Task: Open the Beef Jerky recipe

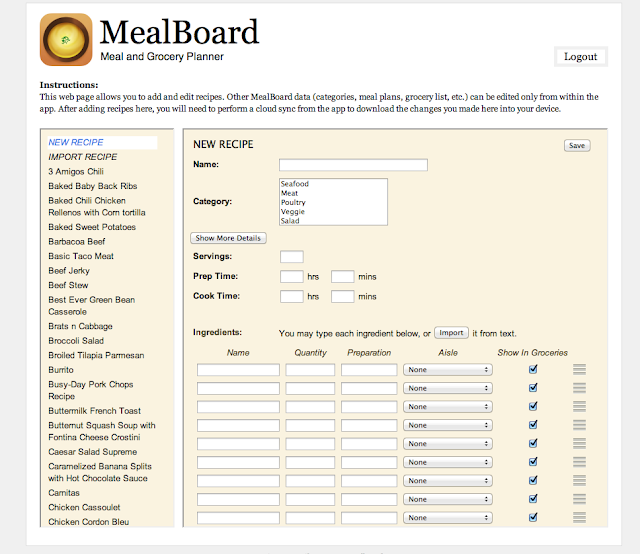Action: tap(69, 271)
